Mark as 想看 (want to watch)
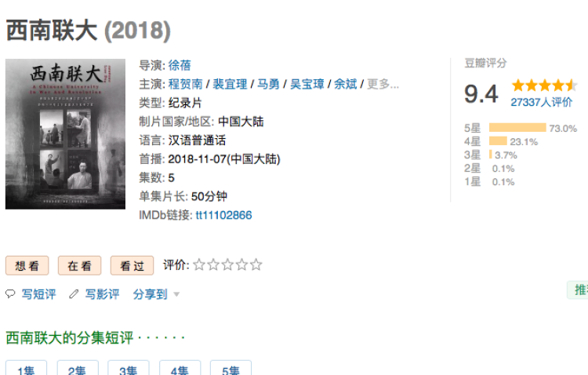Viewport: 588px width, 375px height. [x=27, y=266]
